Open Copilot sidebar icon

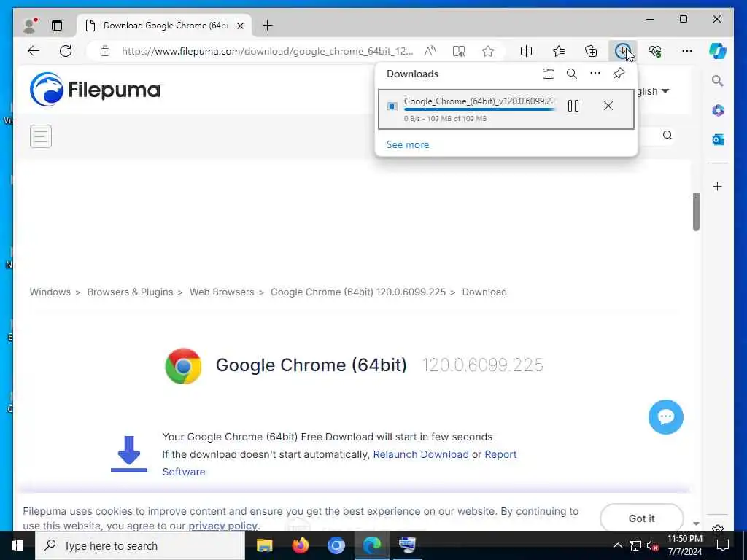pyautogui.click(x=718, y=51)
